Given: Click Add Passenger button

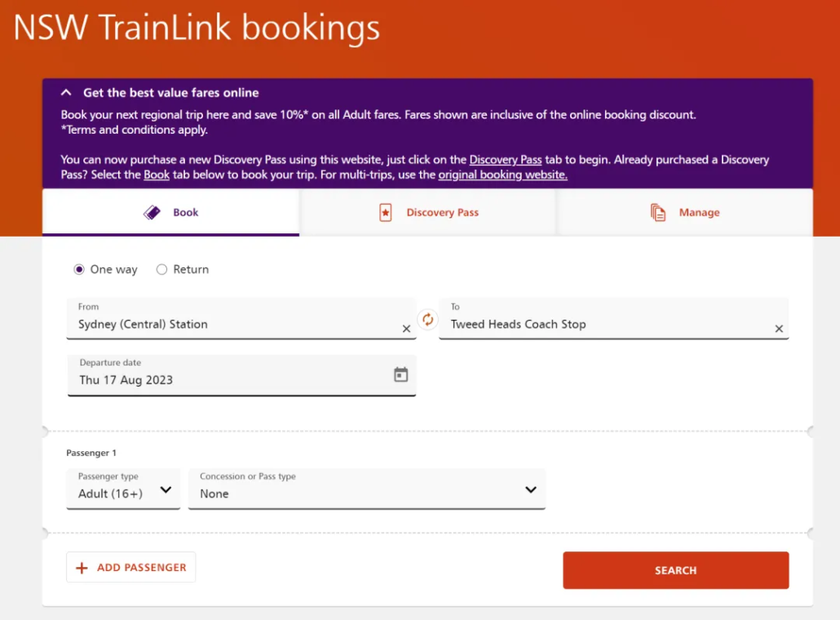Looking at the screenshot, I should pos(131,567).
